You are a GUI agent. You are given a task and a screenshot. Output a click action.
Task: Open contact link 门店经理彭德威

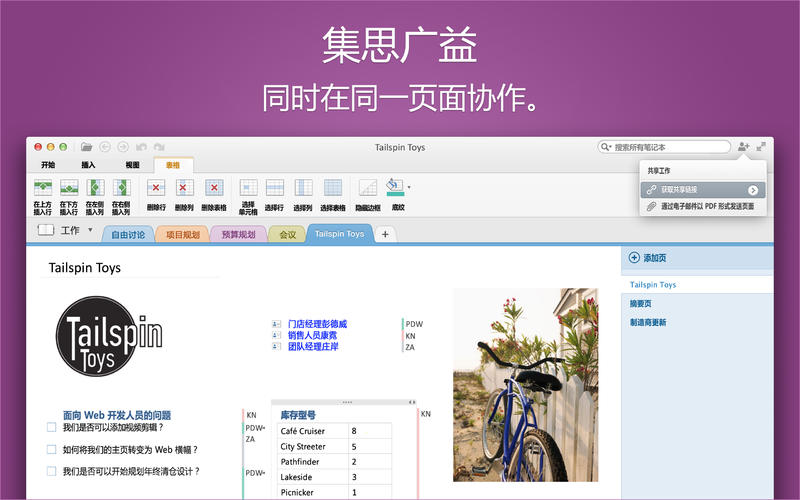click(x=317, y=324)
